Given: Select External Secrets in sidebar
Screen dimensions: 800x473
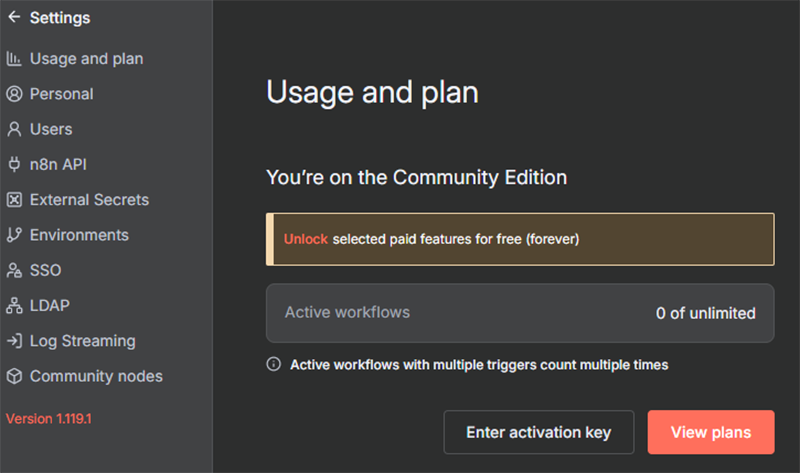Looking at the screenshot, I should (x=89, y=200).
